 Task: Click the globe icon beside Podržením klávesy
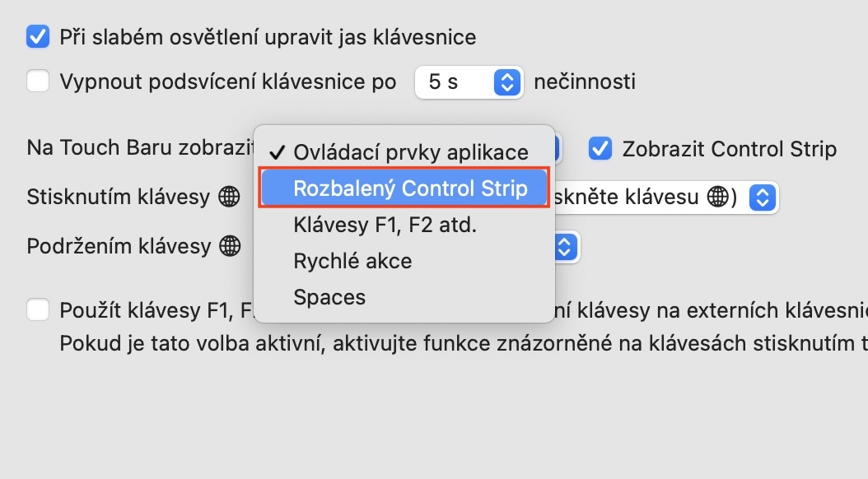pos(231,245)
